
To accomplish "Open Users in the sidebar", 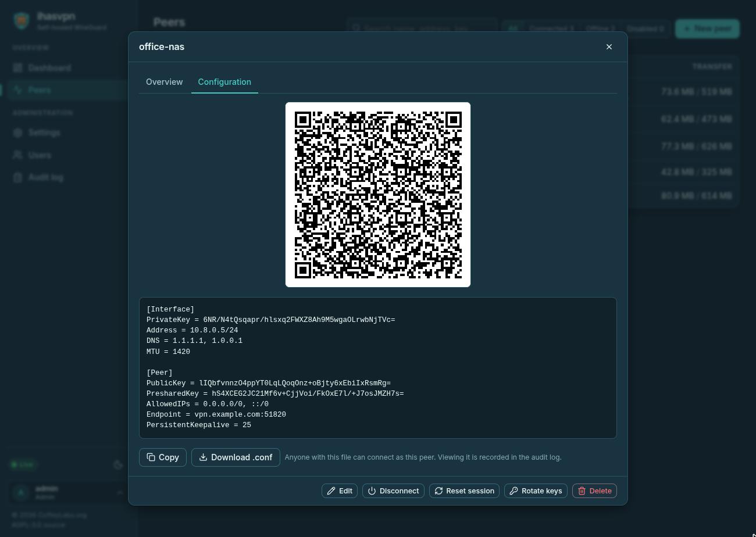I will click(x=69, y=155).
